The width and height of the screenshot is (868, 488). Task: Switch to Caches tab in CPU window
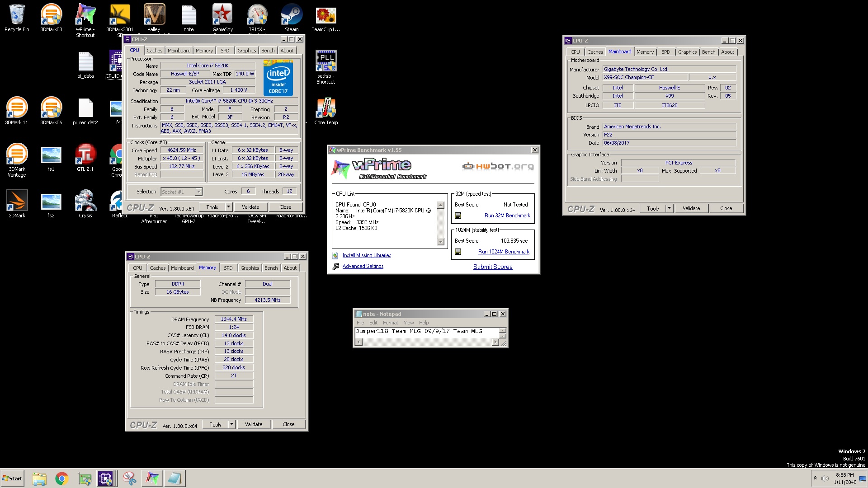coord(154,51)
